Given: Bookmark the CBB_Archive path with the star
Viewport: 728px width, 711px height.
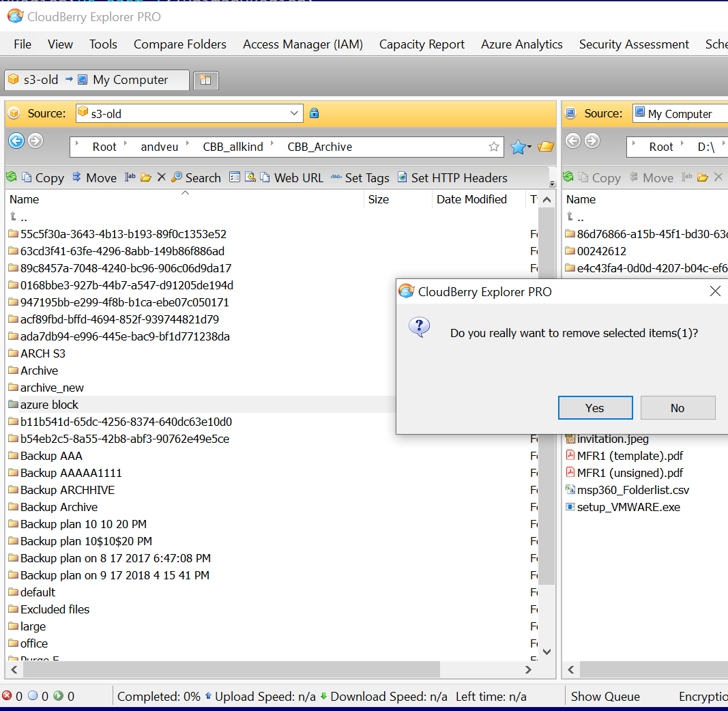Looking at the screenshot, I should pyautogui.click(x=494, y=147).
